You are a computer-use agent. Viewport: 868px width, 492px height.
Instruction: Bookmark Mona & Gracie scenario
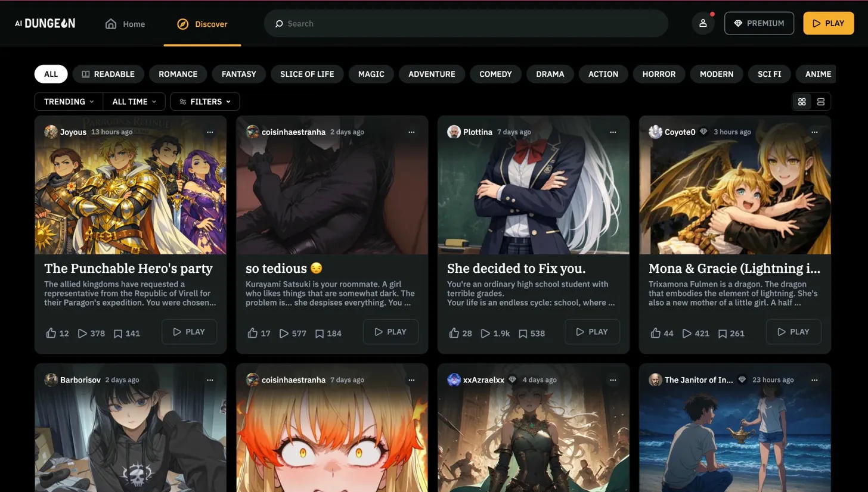723,333
